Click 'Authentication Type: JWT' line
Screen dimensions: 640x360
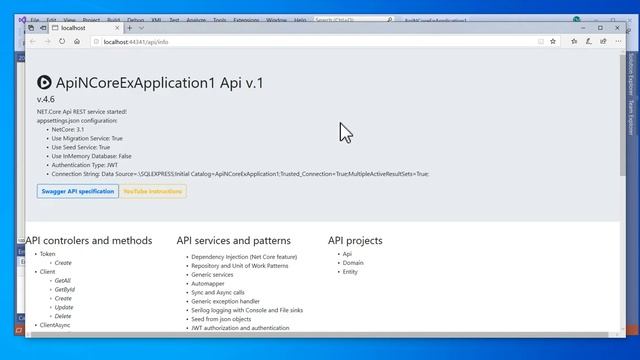point(84,165)
